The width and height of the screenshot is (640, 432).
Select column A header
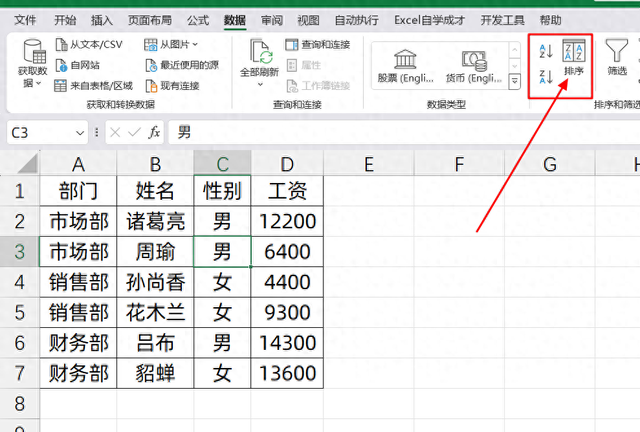coord(78,164)
